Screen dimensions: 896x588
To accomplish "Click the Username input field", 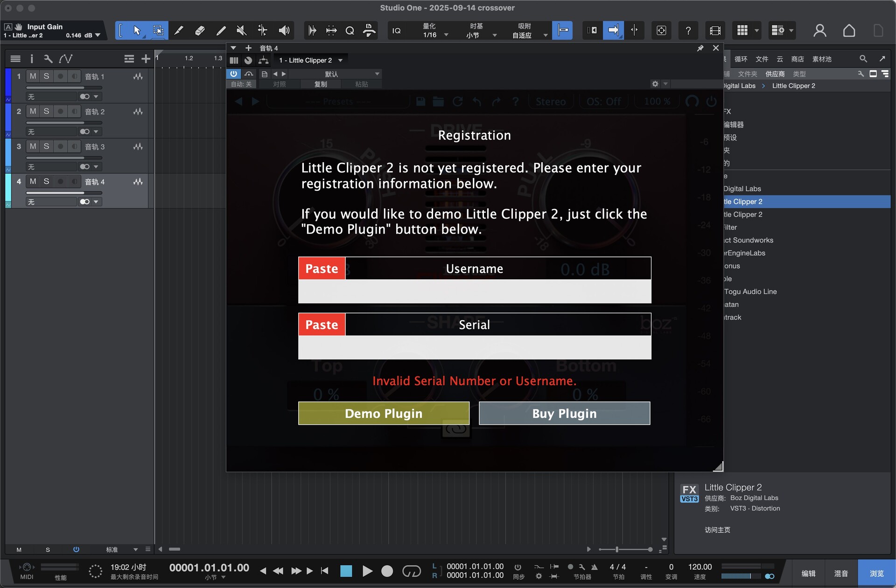I will point(475,291).
